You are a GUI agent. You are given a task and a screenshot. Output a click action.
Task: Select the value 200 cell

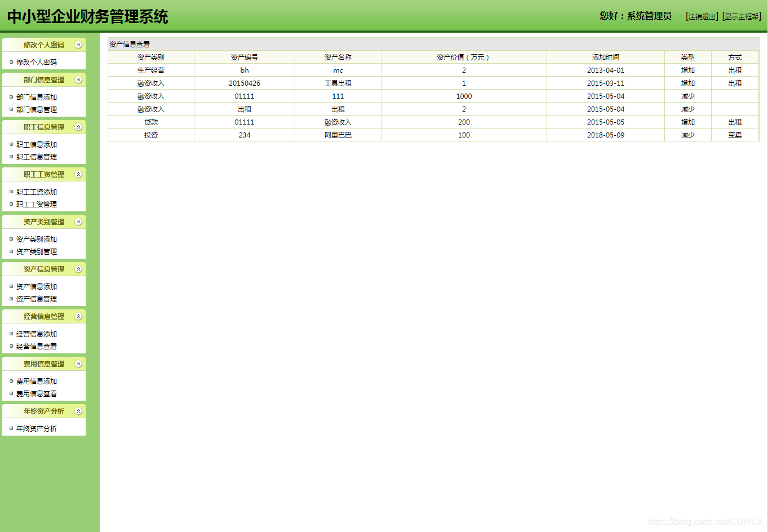[x=464, y=122]
